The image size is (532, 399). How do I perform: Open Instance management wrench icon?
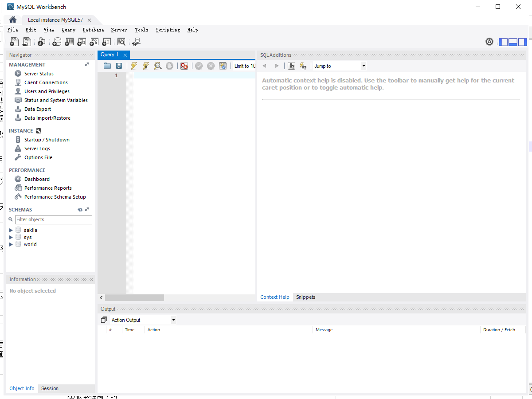(x=39, y=131)
